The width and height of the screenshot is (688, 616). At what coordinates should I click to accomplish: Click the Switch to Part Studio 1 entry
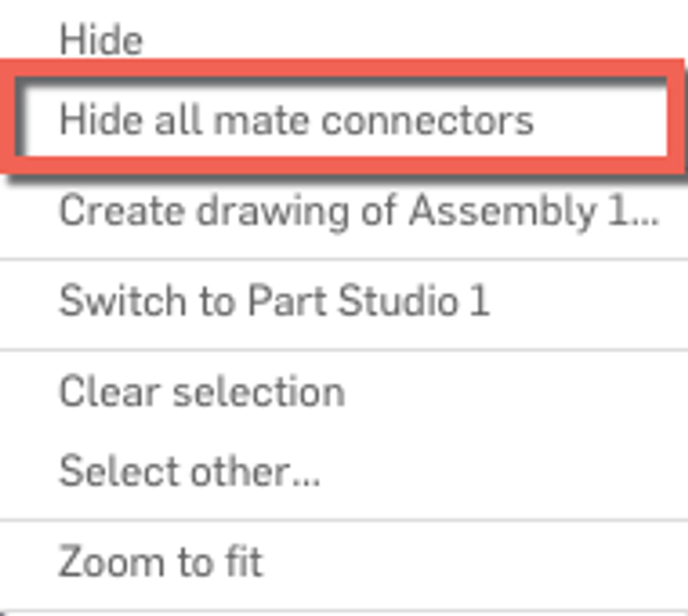274,301
